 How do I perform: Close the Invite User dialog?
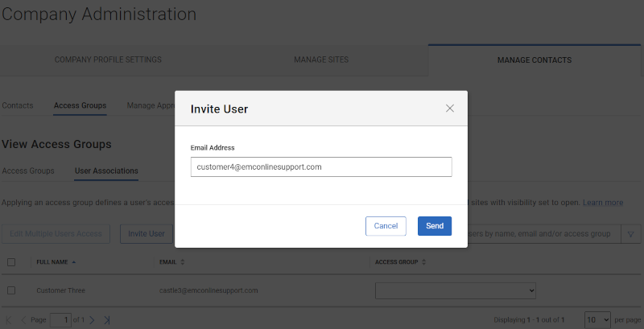tap(450, 109)
